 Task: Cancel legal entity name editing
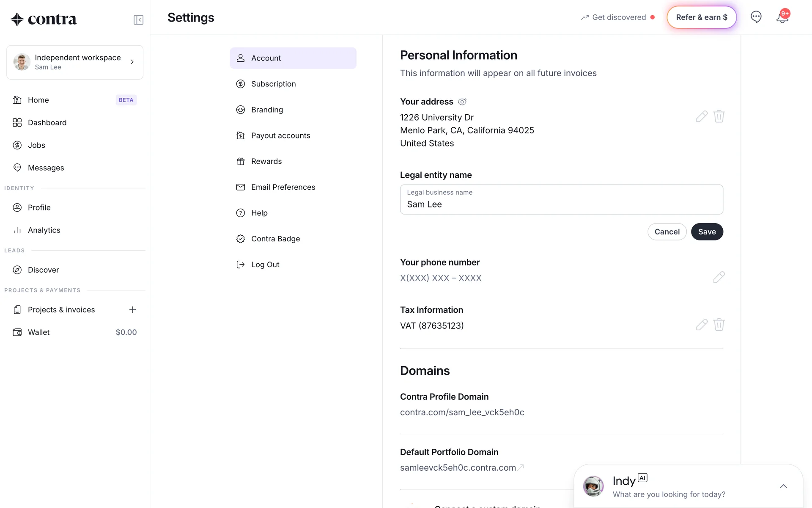pos(667,232)
